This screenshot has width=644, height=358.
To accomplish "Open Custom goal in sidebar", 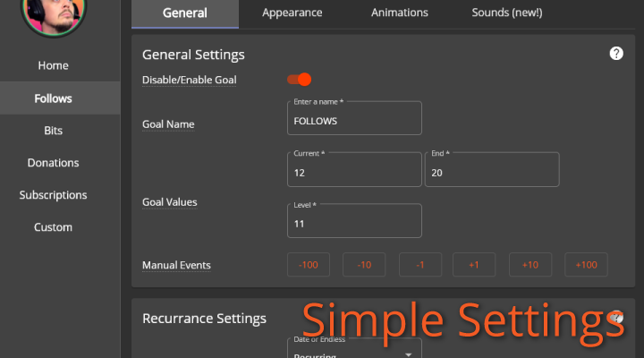I will tap(53, 227).
